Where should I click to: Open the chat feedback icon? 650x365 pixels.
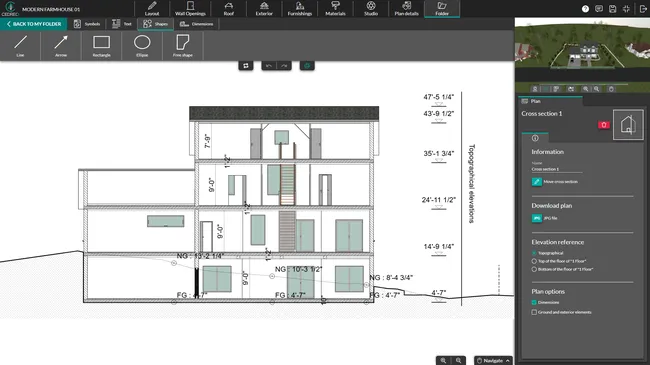pyautogui.click(x=599, y=9)
